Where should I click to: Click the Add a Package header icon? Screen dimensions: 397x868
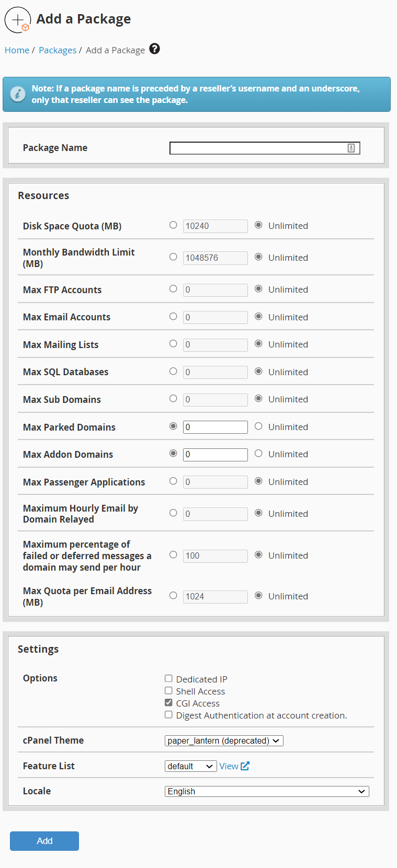18,20
